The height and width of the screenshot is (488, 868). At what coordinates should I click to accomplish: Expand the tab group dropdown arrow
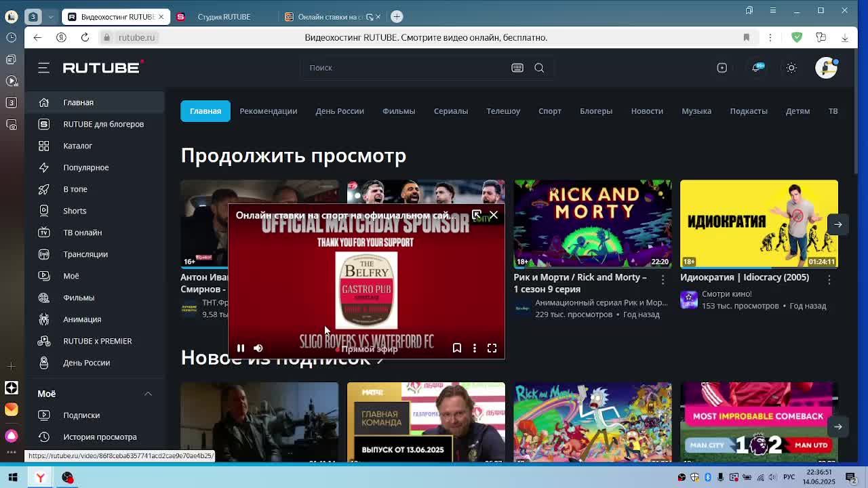pyautogui.click(x=51, y=16)
